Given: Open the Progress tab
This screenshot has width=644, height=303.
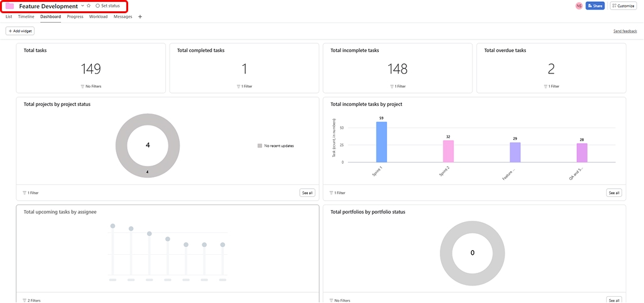Looking at the screenshot, I should (x=75, y=17).
